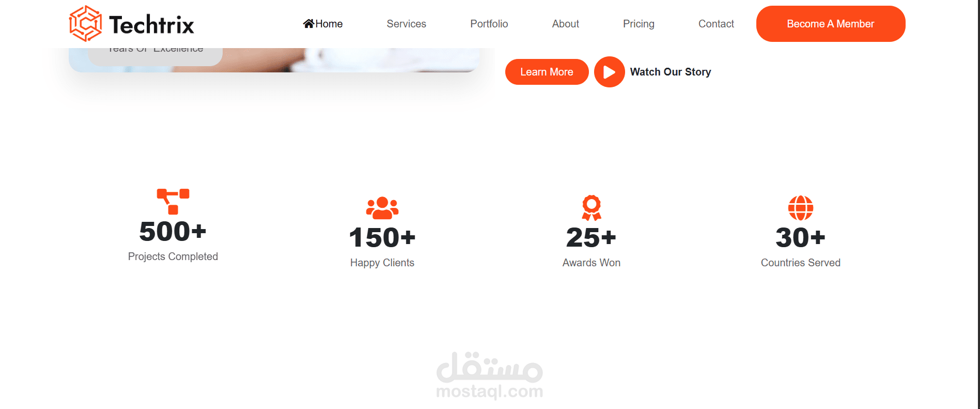Image resolution: width=980 pixels, height=409 pixels.
Task: Click the orange play button icon
Action: click(x=610, y=72)
